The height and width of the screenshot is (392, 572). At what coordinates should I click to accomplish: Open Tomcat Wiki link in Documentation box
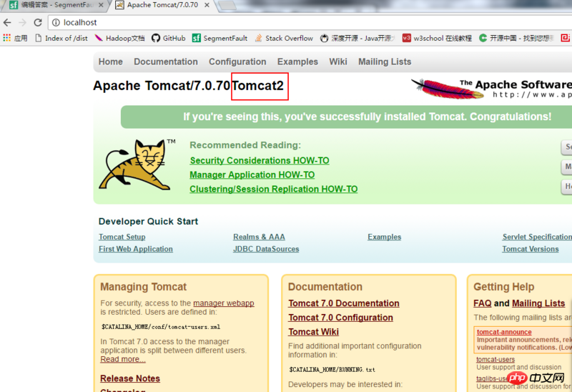pos(313,332)
